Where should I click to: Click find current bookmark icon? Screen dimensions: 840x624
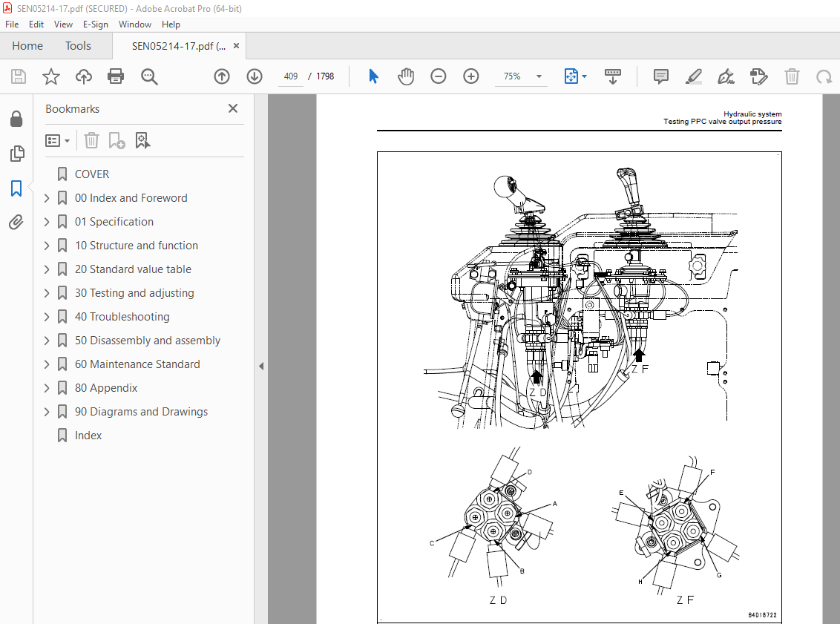click(x=142, y=141)
